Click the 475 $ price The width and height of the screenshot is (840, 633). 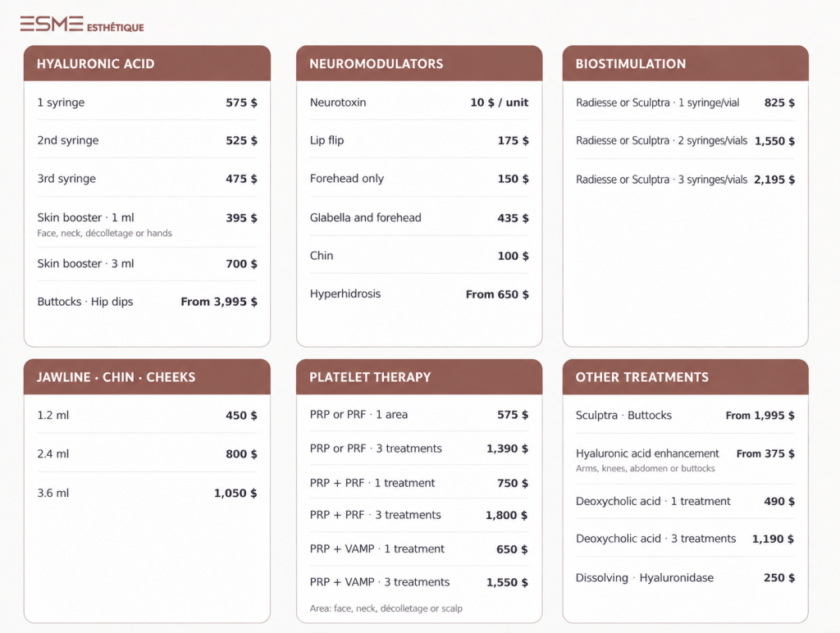241,178
